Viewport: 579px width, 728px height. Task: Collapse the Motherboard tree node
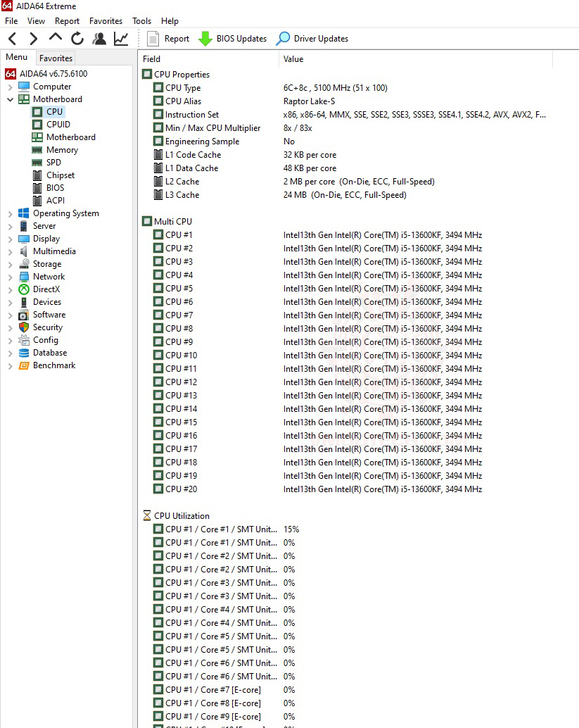click(x=11, y=99)
